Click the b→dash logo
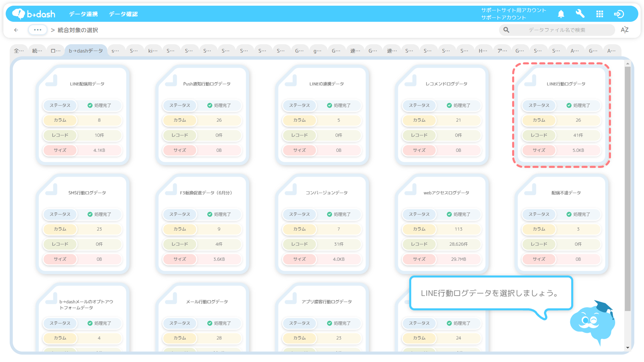Viewport: 644px width, 362px height. coord(33,14)
